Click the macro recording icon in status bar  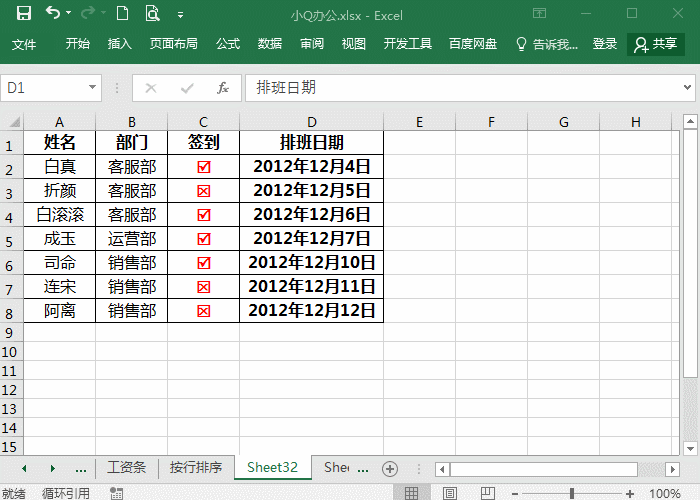coord(117,493)
